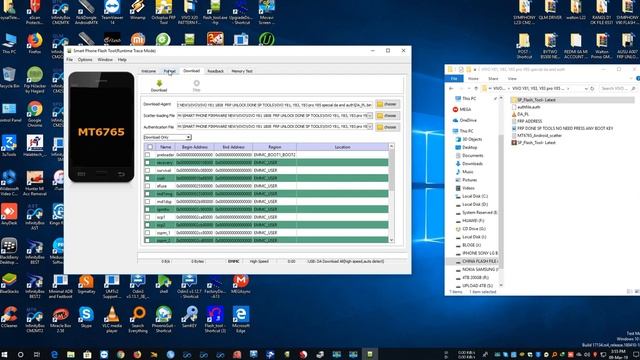The image size is (640, 360).
Task: Check the scp2 partition checkbox
Action: pos(147,225)
